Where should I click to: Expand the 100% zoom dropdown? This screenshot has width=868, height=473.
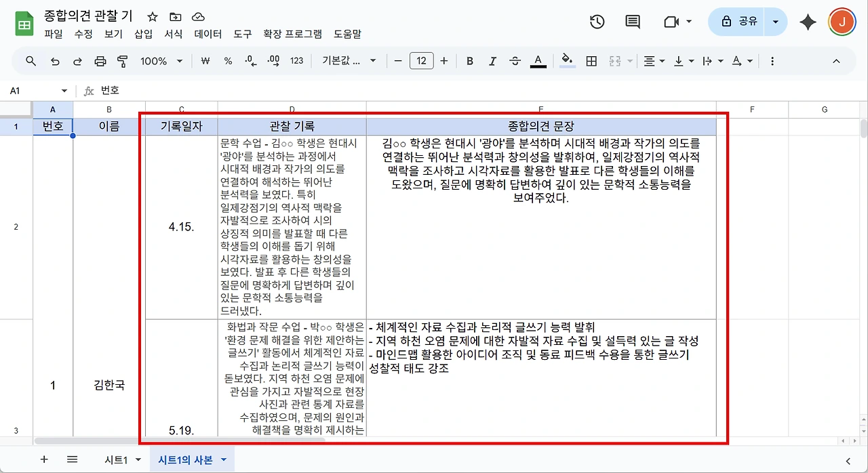coord(161,61)
